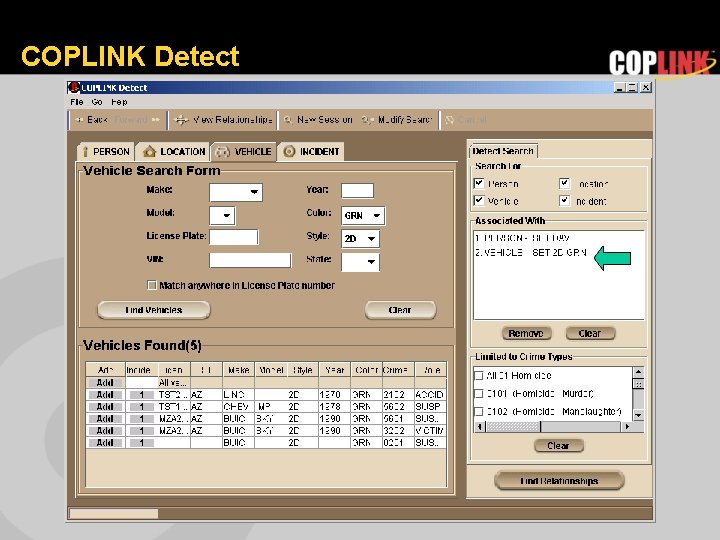Open the State dropdown
The height and width of the screenshot is (540, 720).
[360, 262]
